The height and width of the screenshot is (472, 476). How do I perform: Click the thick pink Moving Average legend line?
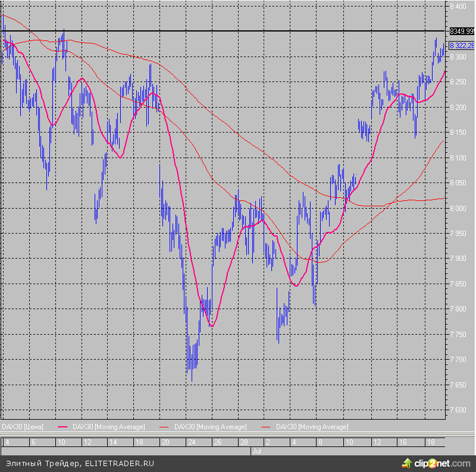click(64, 427)
